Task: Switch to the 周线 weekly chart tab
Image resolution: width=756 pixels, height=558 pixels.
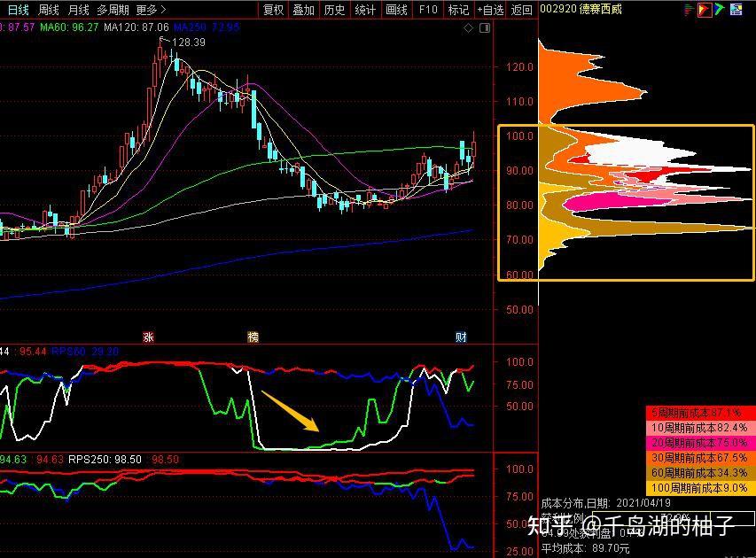Action: [48, 10]
